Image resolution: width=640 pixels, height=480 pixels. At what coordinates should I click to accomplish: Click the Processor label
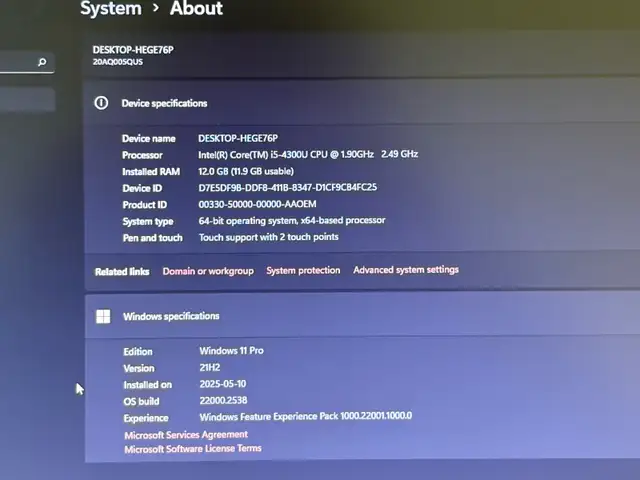click(x=142, y=155)
